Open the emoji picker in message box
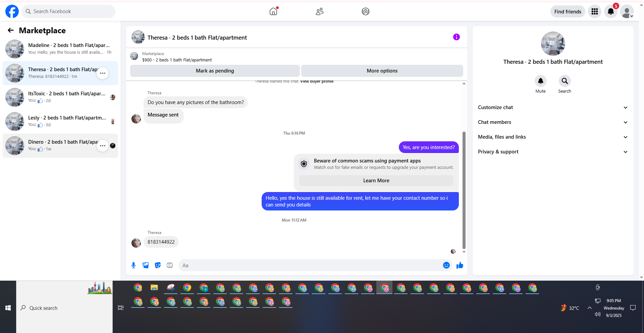This screenshot has height=333, width=644. pos(446,265)
